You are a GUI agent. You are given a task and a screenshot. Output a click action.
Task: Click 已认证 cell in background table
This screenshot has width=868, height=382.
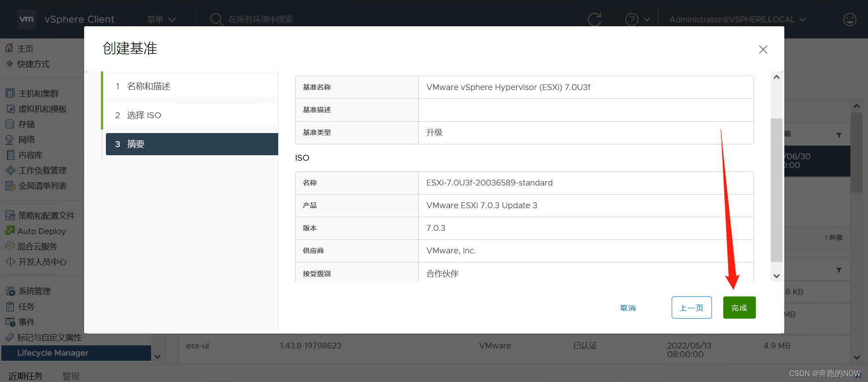(585, 346)
